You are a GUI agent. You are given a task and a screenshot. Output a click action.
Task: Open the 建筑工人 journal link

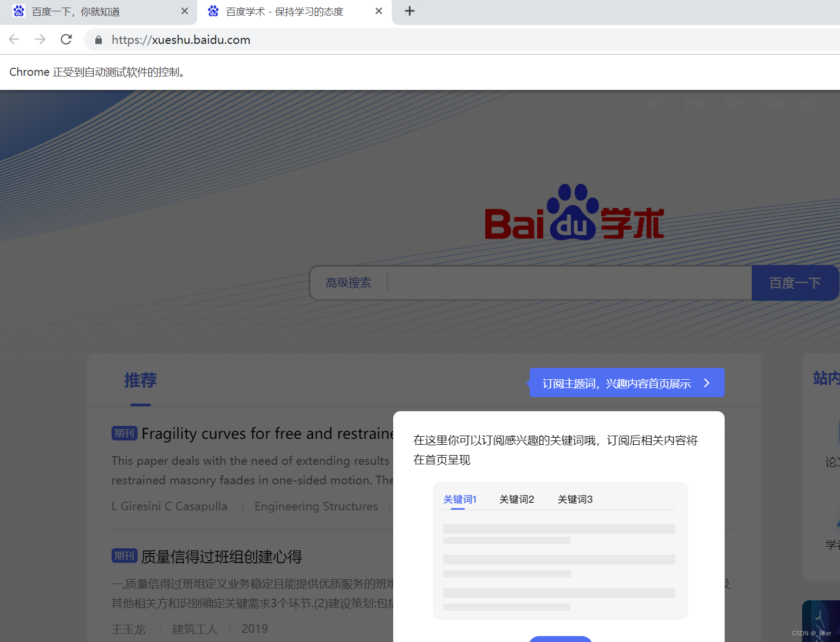pos(195,629)
